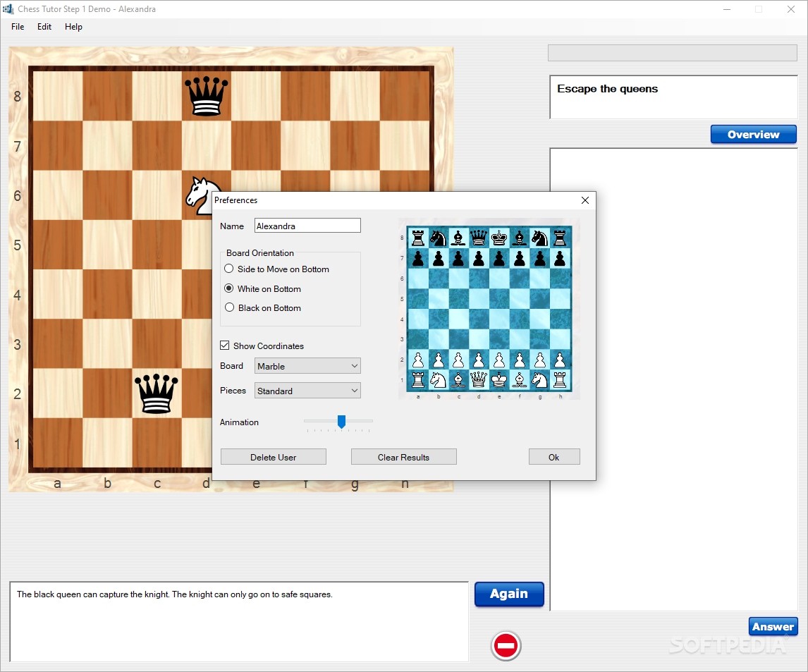Screen dimensions: 808x672
Task: Close the Preferences dialog
Action: click(585, 200)
